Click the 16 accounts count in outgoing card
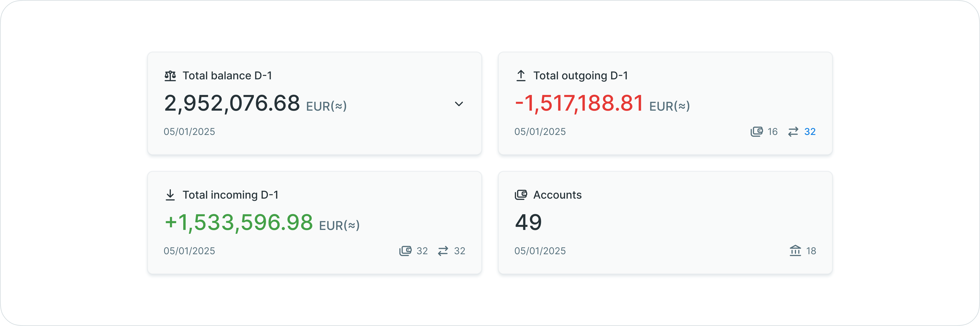 pyautogui.click(x=772, y=132)
